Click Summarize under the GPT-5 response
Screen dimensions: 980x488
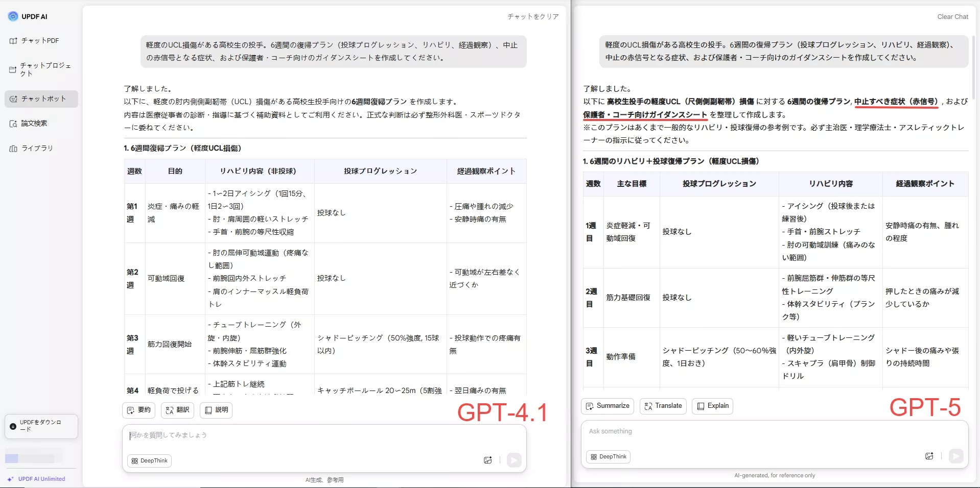point(608,406)
